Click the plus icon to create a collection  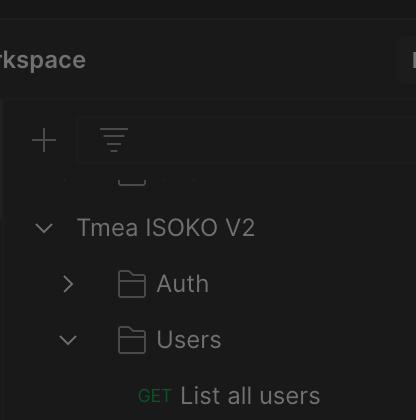click(44, 140)
